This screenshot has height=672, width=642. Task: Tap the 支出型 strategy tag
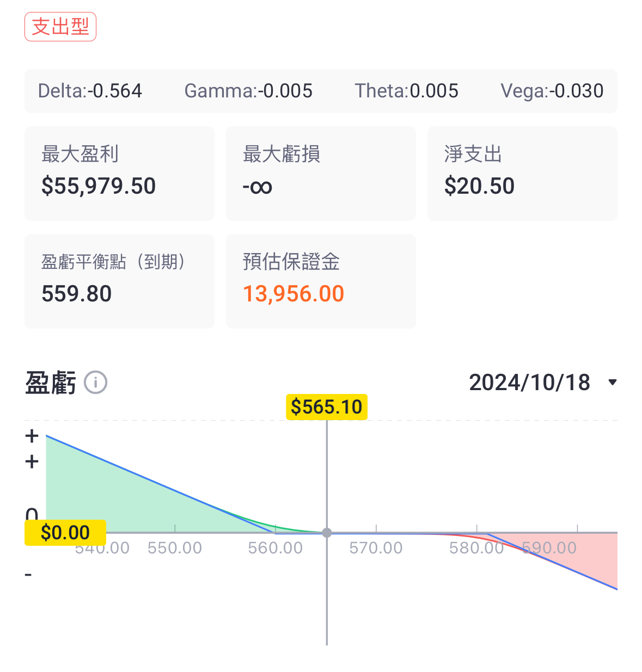pyautogui.click(x=60, y=27)
